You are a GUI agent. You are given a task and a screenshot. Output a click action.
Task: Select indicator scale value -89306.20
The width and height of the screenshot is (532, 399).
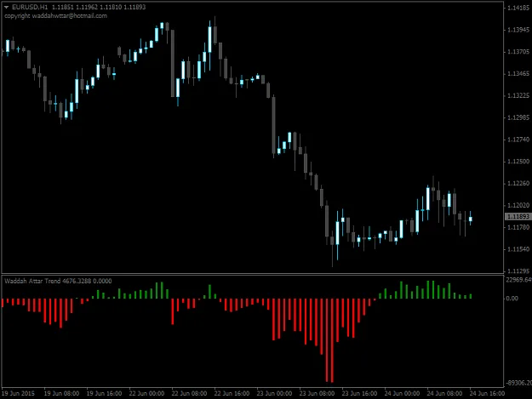click(518, 383)
